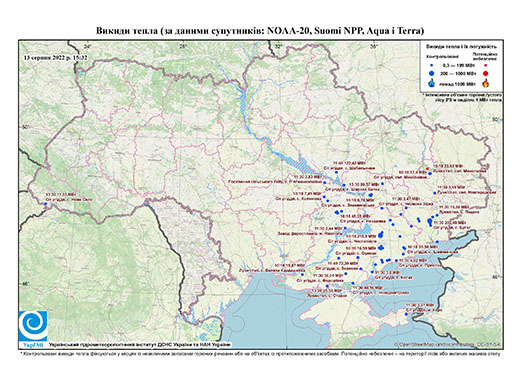520x368 pixels.
Task: Click the red heat marker near Luhansk border
Action: 427,169
